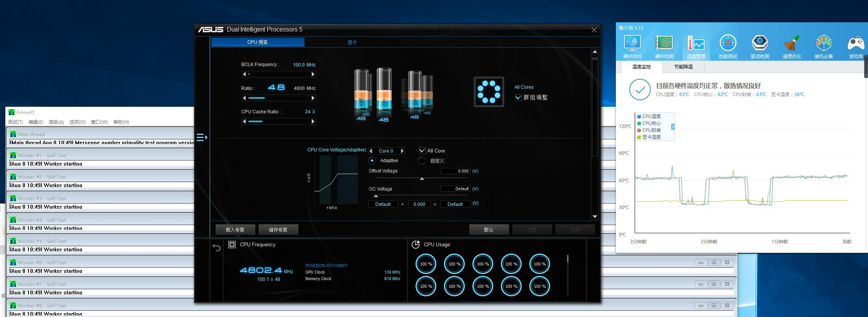Open 游戏库 game library controller icon
This screenshot has width=868, height=317.
tap(856, 47)
